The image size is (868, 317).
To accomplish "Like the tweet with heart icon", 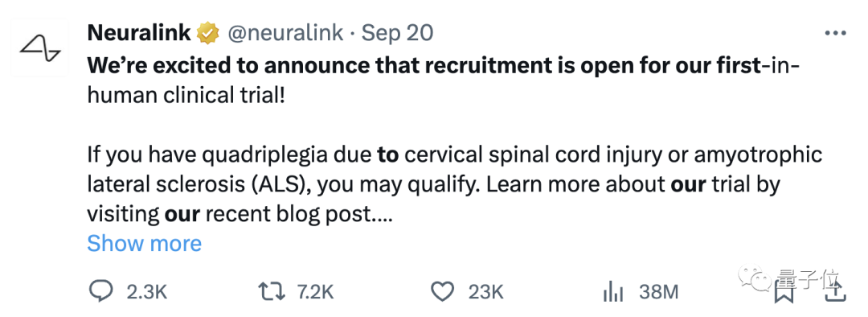I will click(x=442, y=291).
